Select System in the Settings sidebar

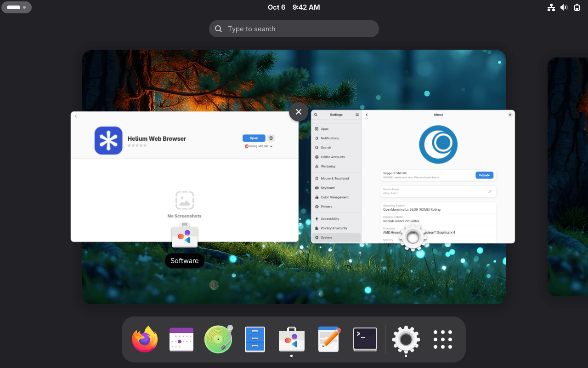click(337, 238)
